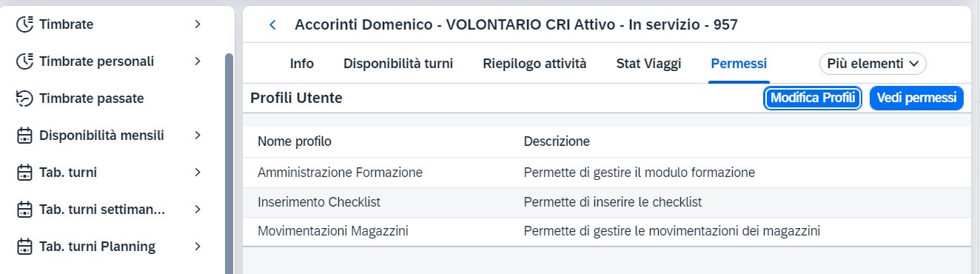The width and height of the screenshot is (980, 274).
Task: Select the Riepilogo attività tab
Action: 534,64
